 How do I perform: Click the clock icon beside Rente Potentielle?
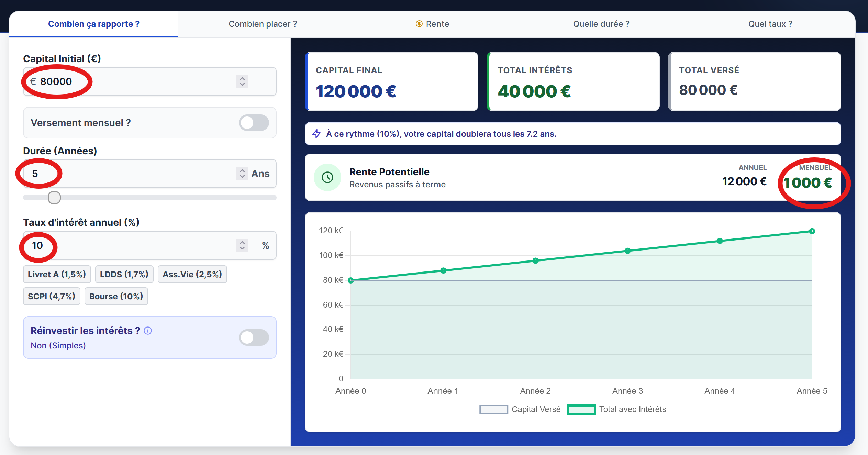coord(327,178)
